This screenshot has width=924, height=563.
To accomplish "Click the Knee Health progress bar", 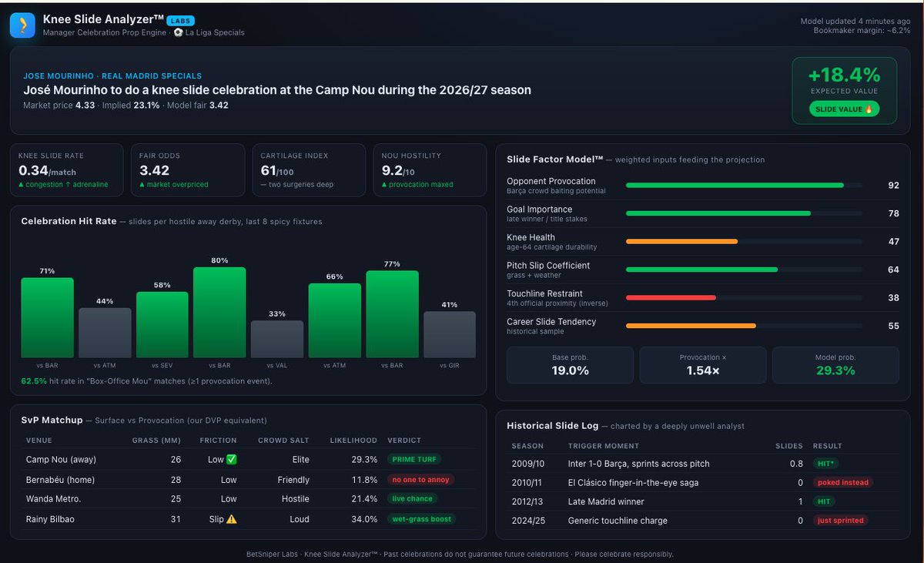I will coord(744,242).
